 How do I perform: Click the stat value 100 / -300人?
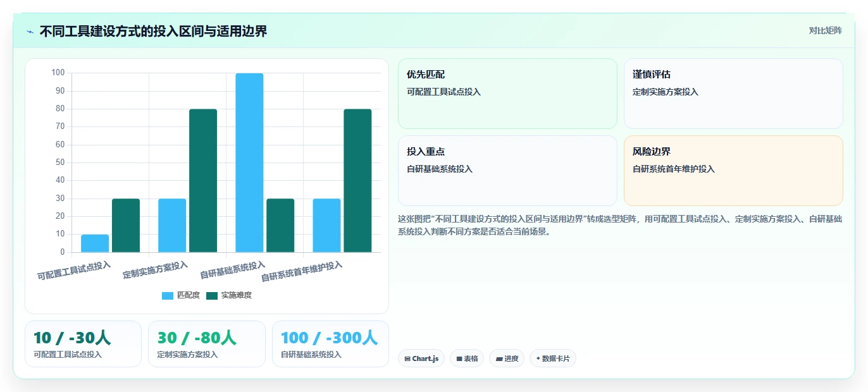tap(330, 338)
